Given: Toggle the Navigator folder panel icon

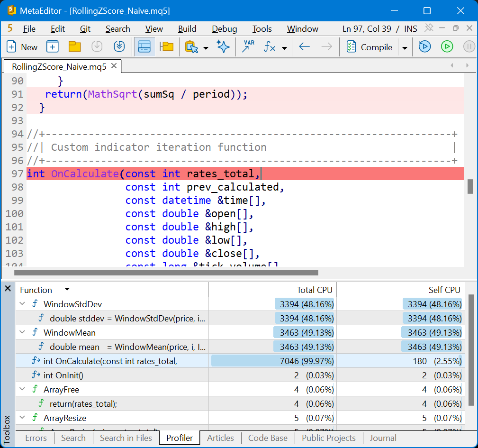Looking at the screenshot, I should [x=166, y=47].
